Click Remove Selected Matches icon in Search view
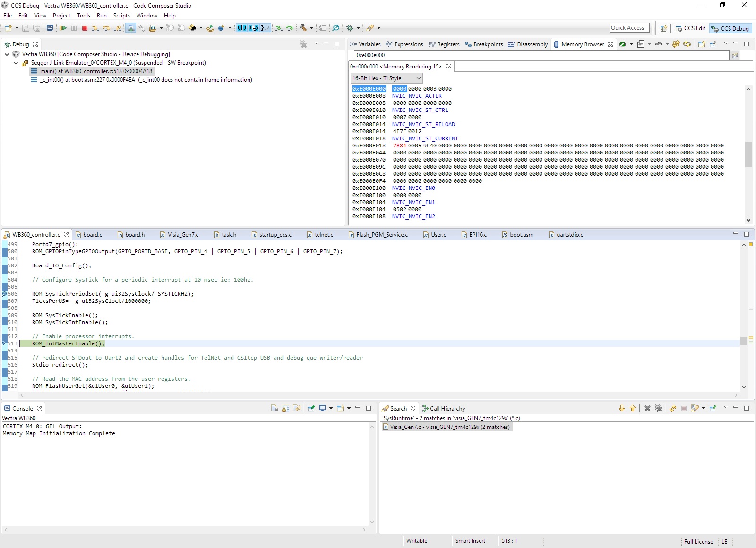This screenshot has width=756, height=548. 647,408
